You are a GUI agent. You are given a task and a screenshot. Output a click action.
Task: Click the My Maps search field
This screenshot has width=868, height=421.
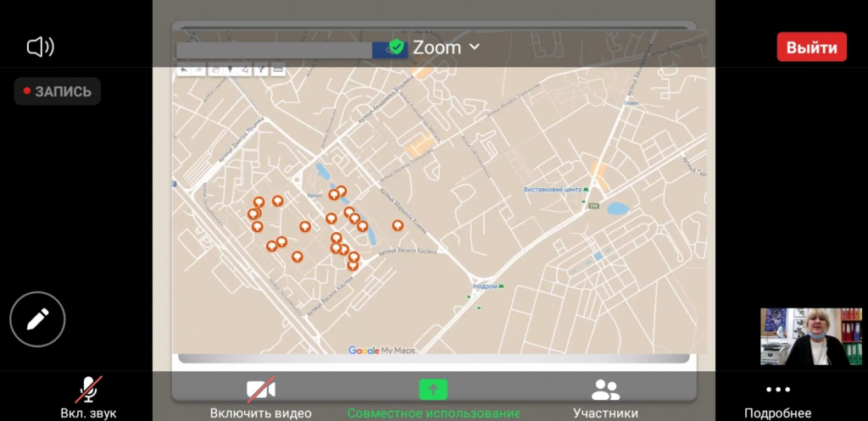274,50
